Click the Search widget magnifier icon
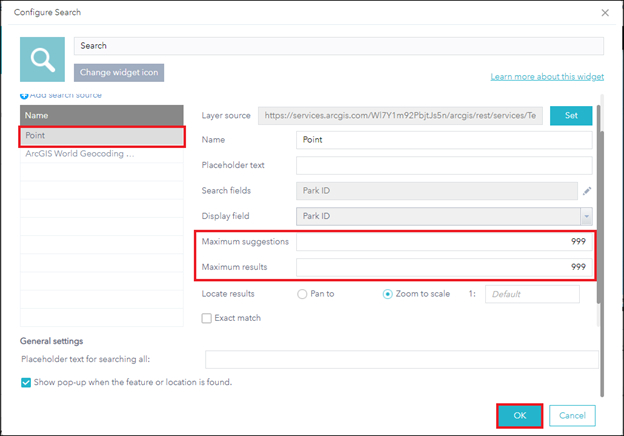624x436 pixels. (43, 59)
